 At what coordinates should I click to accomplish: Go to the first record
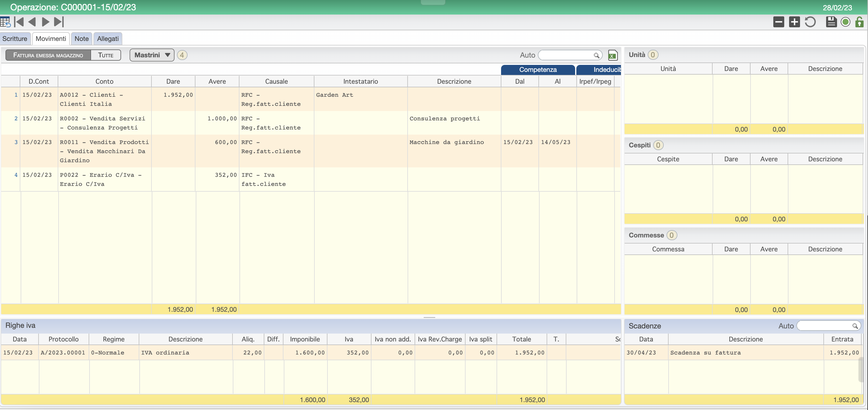tap(19, 22)
